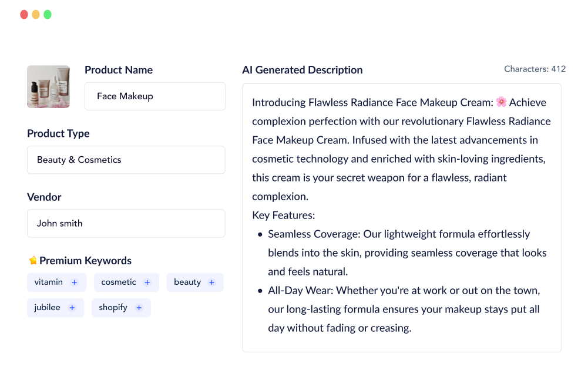Click the Characters: 412 counter
588x370 pixels.
click(x=535, y=69)
